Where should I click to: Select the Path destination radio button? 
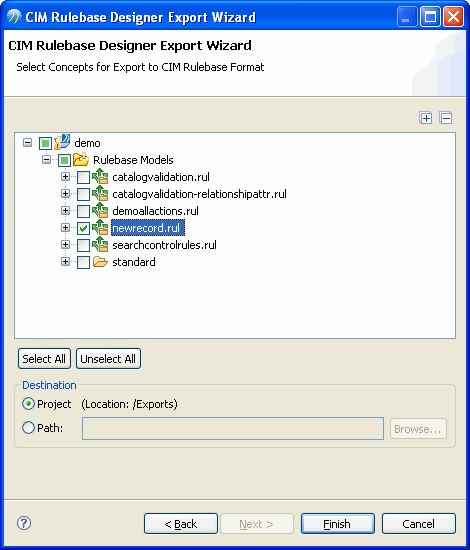point(28,428)
